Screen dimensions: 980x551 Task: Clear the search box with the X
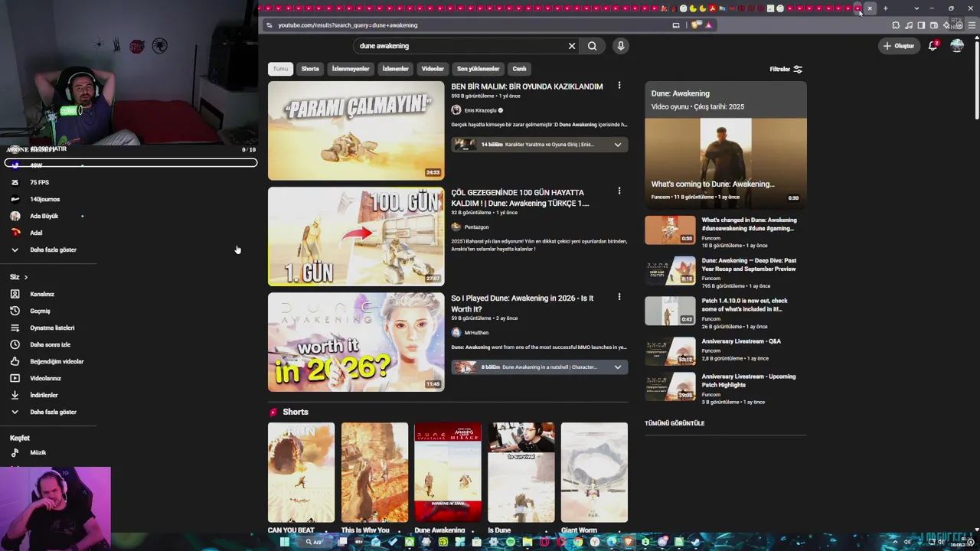tap(571, 46)
